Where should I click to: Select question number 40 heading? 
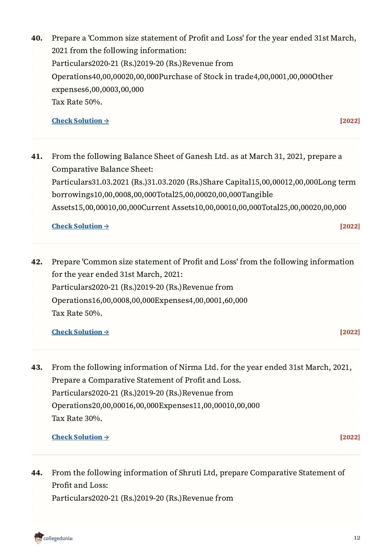click(37, 38)
